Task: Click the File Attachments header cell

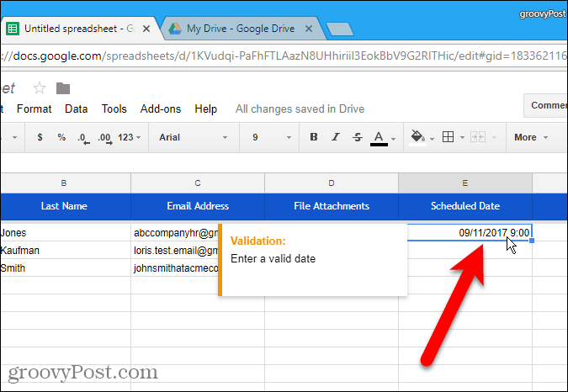Action: 332,206
